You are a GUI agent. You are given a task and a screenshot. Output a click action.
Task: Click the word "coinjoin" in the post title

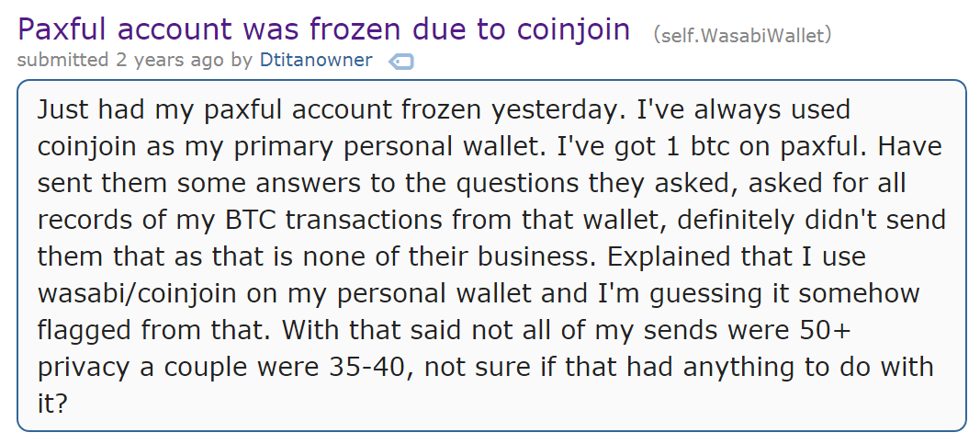569,29
